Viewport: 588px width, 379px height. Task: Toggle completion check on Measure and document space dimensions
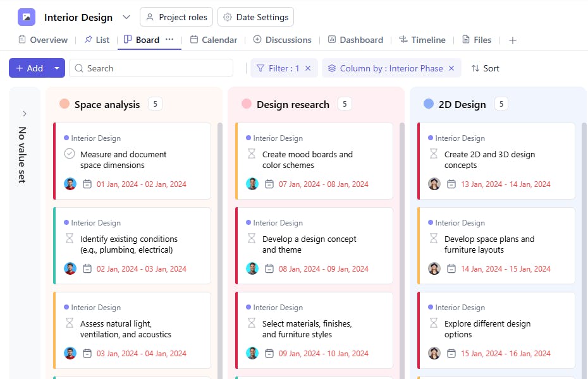(x=70, y=154)
